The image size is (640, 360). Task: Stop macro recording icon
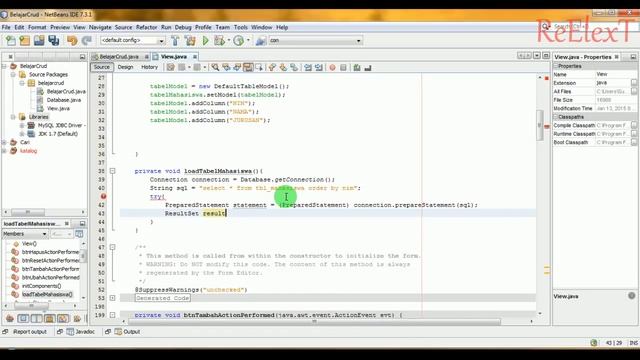(343, 67)
